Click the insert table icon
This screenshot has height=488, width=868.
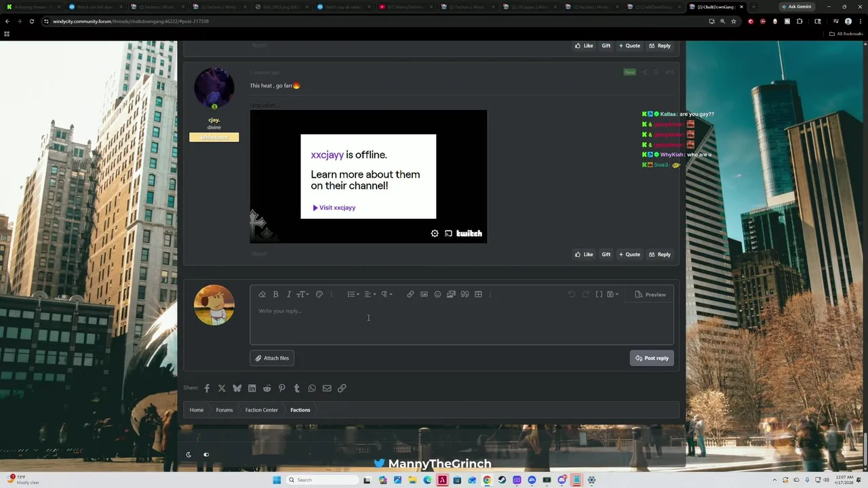[x=478, y=294]
